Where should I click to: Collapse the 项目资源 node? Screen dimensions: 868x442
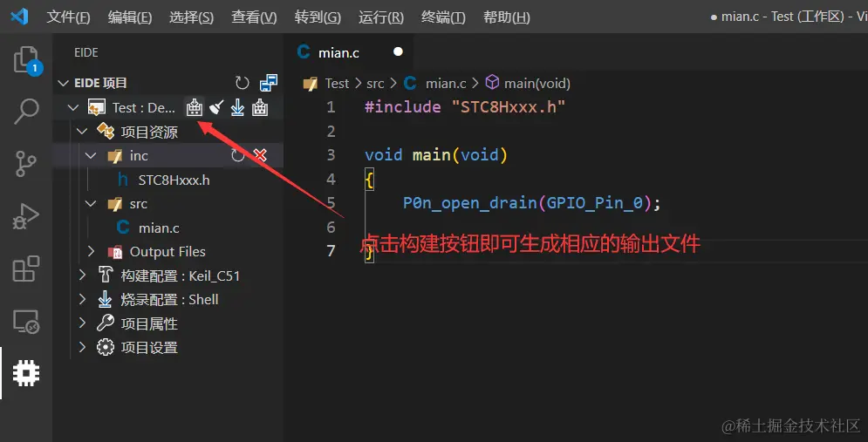pyautogui.click(x=83, y=132)
